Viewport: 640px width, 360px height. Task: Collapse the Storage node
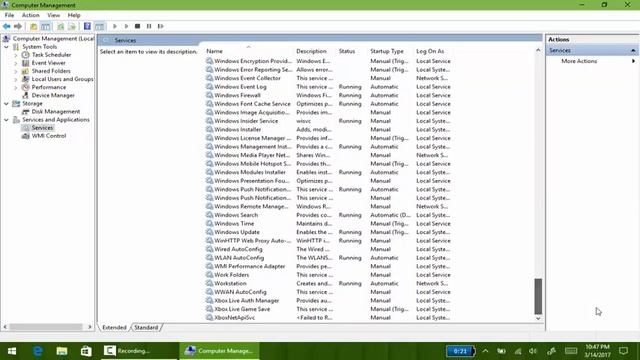tap(6, 104)
